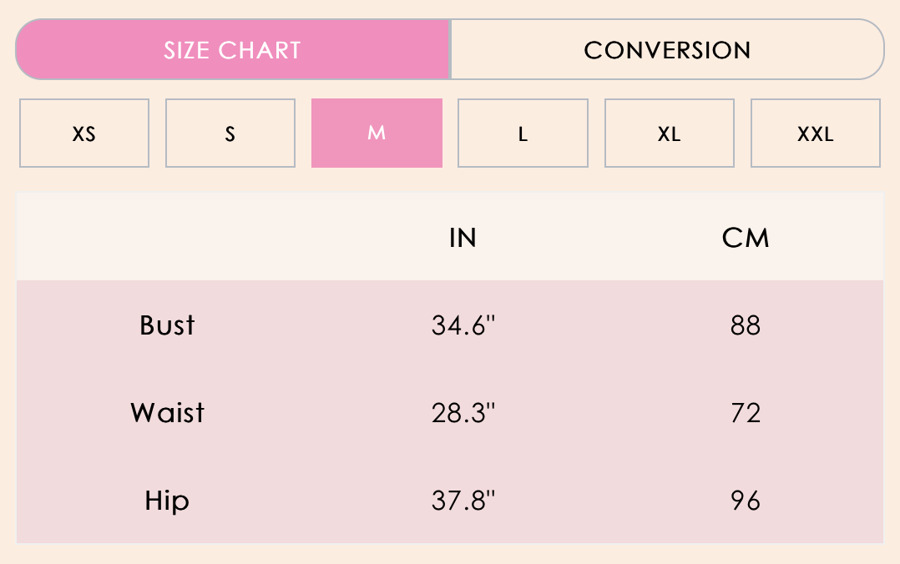Click the 37.8" hip inches value
Viewport: 900px width, 564px height.
click(x=463, y=500)
